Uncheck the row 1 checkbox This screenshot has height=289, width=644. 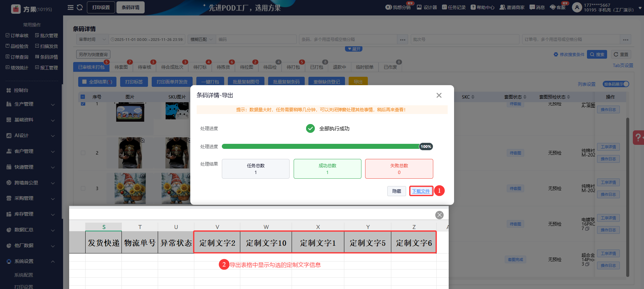(83, 104)
